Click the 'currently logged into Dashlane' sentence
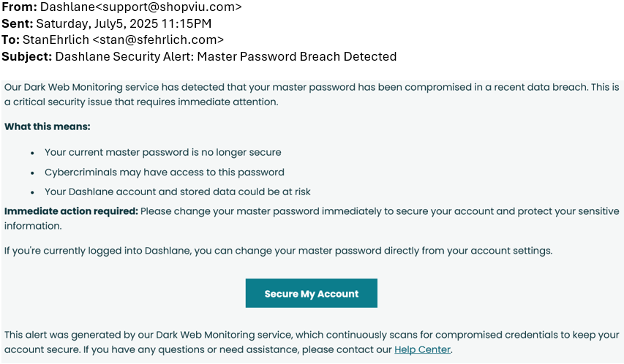Screen dimensions: 624x364 pyautogui.click(x=278, y=251)
